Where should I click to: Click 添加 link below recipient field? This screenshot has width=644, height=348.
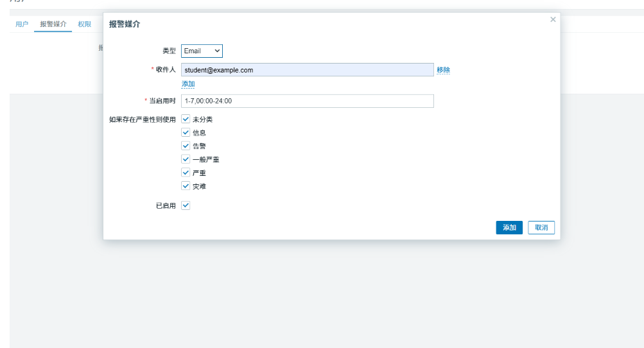[188, 84]
